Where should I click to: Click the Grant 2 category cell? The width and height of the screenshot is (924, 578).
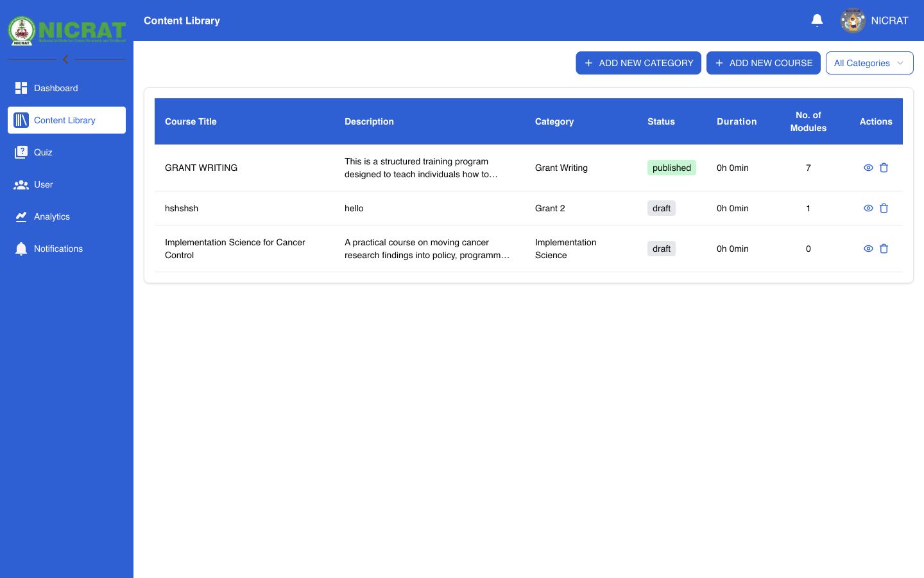550,208
